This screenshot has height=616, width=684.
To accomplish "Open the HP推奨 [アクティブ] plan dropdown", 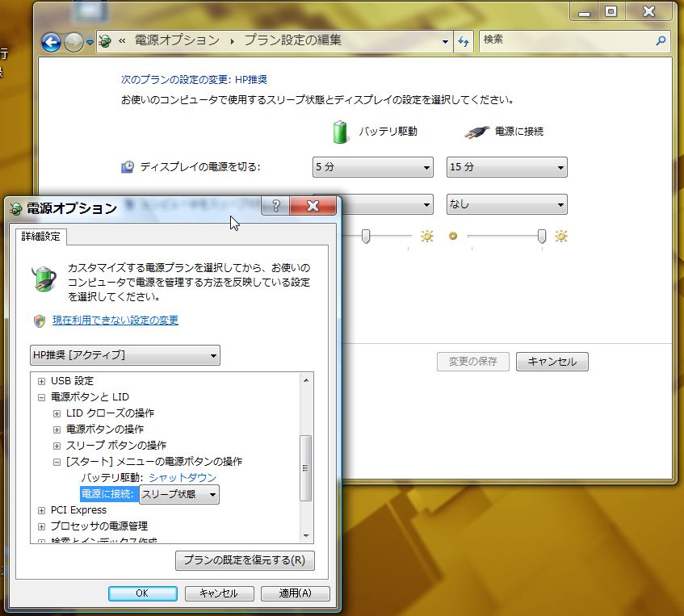I will coord(125,355).
